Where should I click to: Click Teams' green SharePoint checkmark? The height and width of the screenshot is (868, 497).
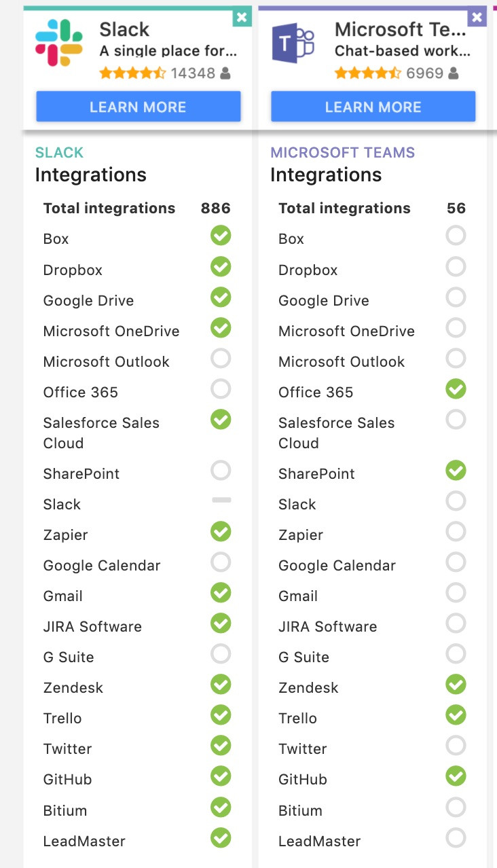click(x=456, y=470)
